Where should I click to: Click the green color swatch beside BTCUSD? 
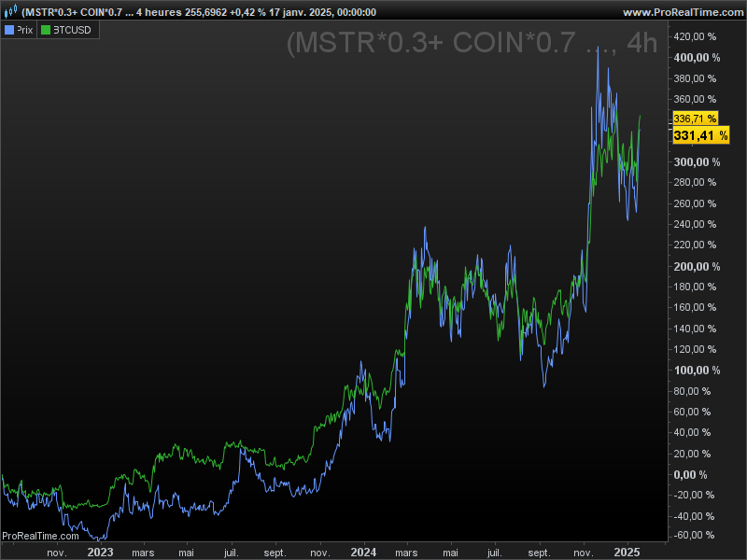point(46,30)
